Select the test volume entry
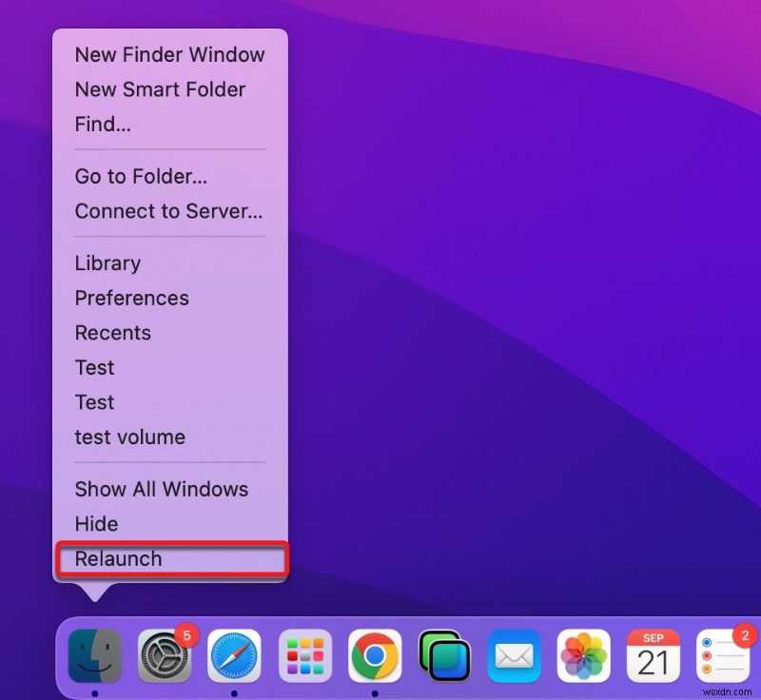This screenshot has width=761, height=700. [129, 437]
